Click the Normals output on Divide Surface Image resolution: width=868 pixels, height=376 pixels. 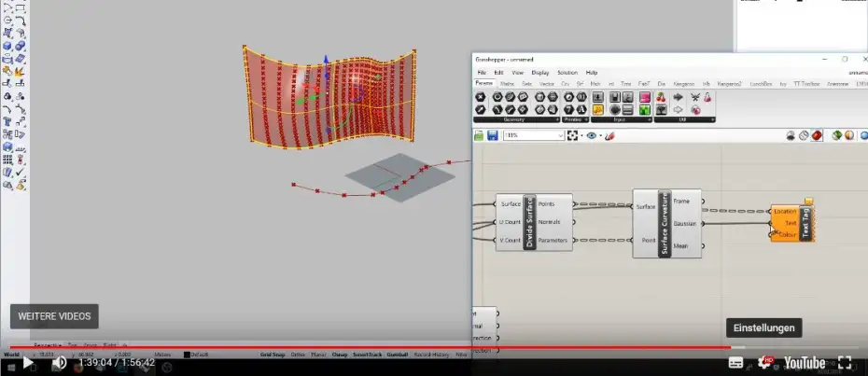(549, 222)
